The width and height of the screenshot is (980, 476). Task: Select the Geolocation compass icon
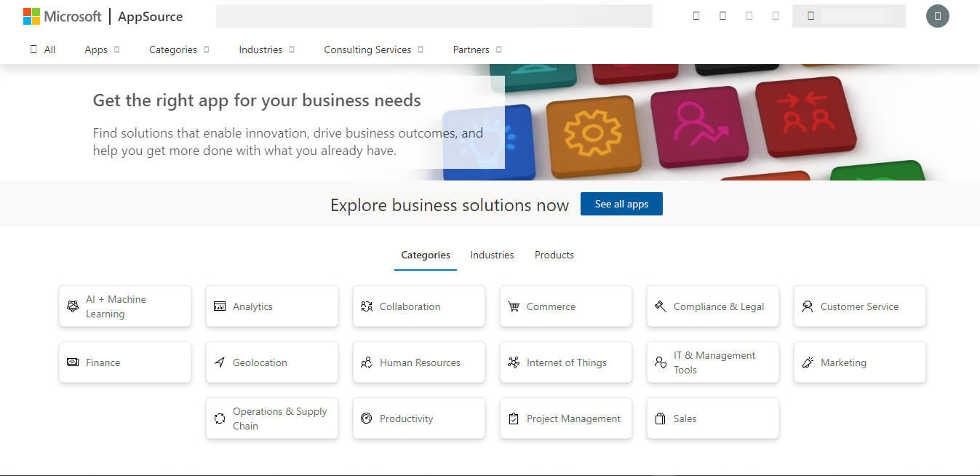pyautogui.click(x=220, y=362)
